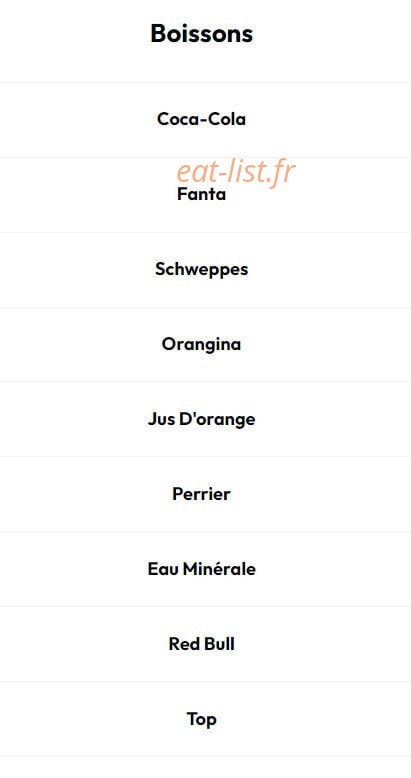The width and height of the screenshot is (411, 778).
Task: Click the divider between Schweppes and Orangina
Action: coord(206,307)
